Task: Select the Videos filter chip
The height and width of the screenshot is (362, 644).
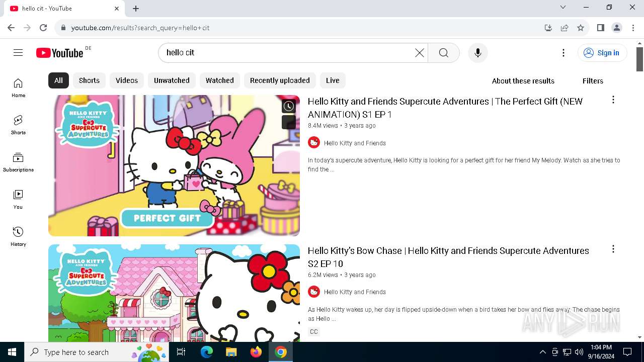Action: (x=127, y=80)
